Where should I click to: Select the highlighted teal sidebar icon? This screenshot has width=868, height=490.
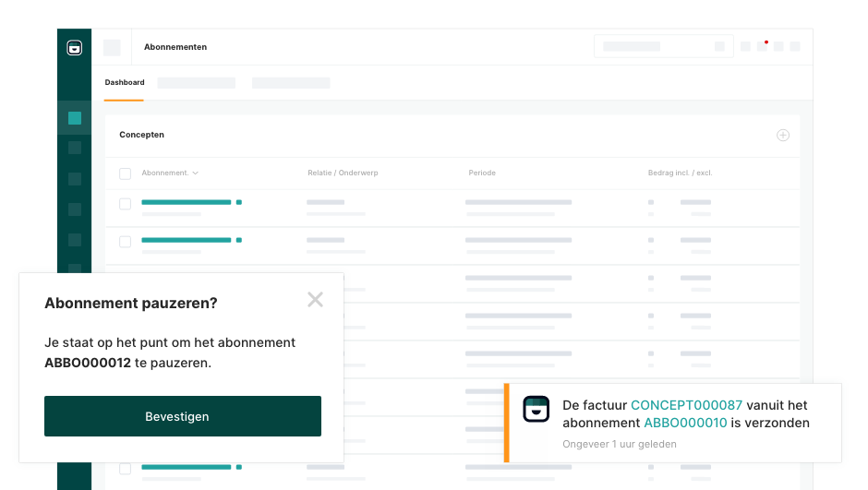click(75, 118)
